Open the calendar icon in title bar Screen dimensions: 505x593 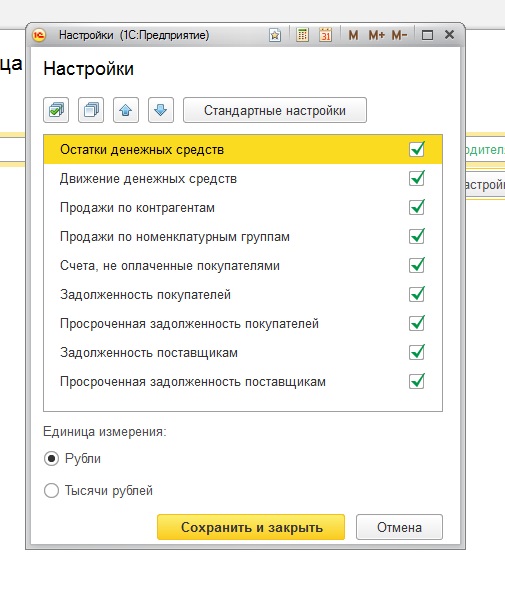(325, 35)
